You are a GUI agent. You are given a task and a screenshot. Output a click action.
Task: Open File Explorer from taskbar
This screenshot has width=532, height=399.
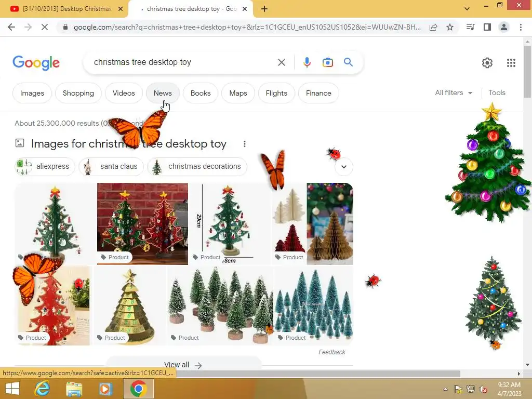(74, 389)
